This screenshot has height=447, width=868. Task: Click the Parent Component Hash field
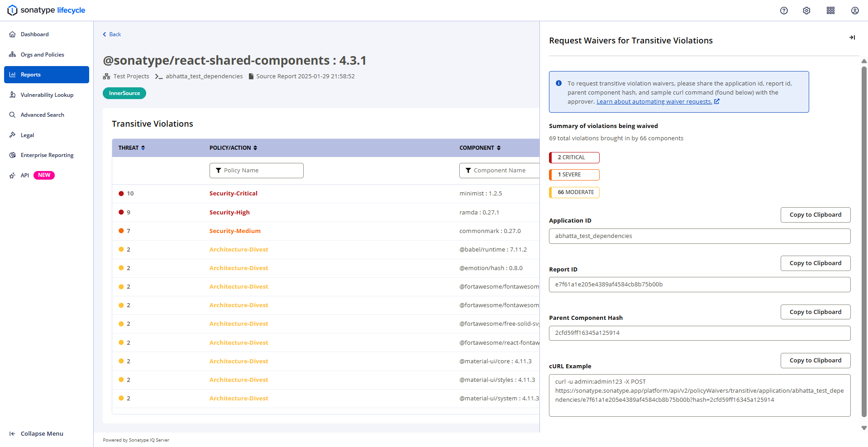click(x=700, y=333)
